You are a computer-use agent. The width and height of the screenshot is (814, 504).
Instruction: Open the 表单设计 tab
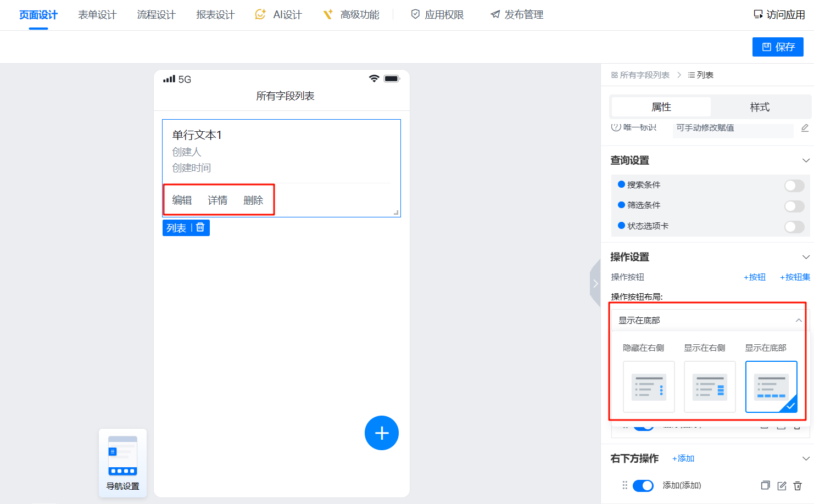pyautogui.click(x=97, y=15)
